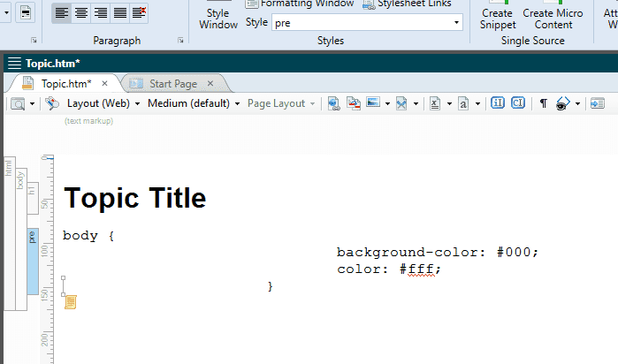Open Paragraph group dialog launcher
This screenshot has height=364, width=618.
tap(180, 40)
